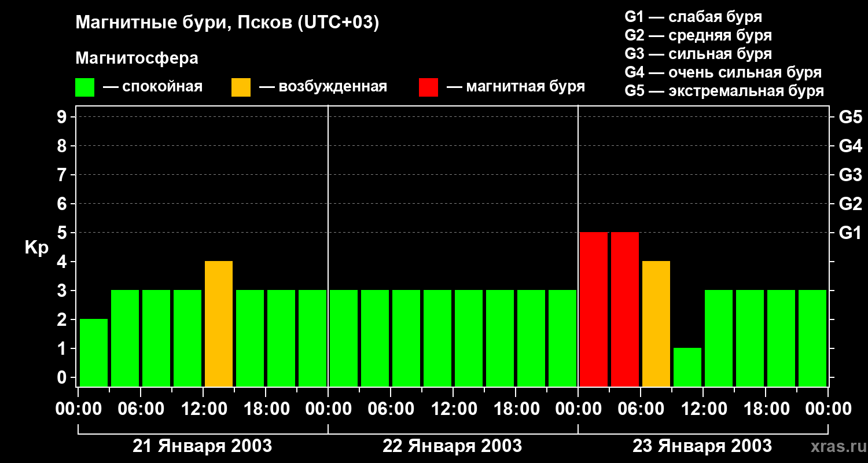Click the orange legend swatch for возбужденная
This screenshot has width=868, height=463.
pyautogui.click(x=241, y=87)
